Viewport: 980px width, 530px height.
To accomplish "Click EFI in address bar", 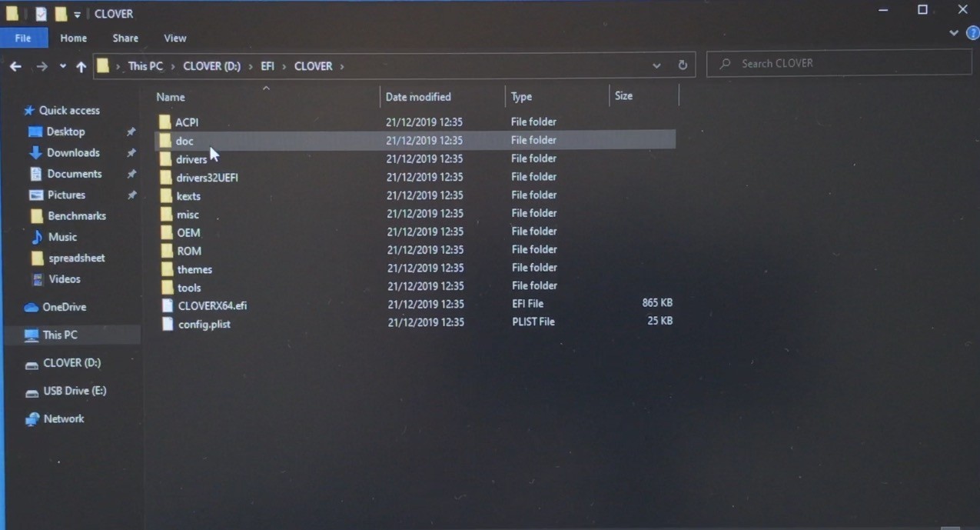I will click(267, 66).
